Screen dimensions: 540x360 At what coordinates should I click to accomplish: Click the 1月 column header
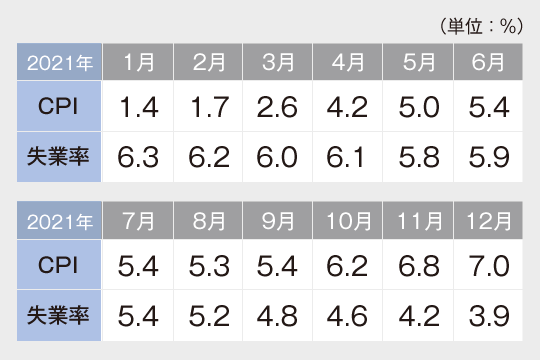(138, 62)
